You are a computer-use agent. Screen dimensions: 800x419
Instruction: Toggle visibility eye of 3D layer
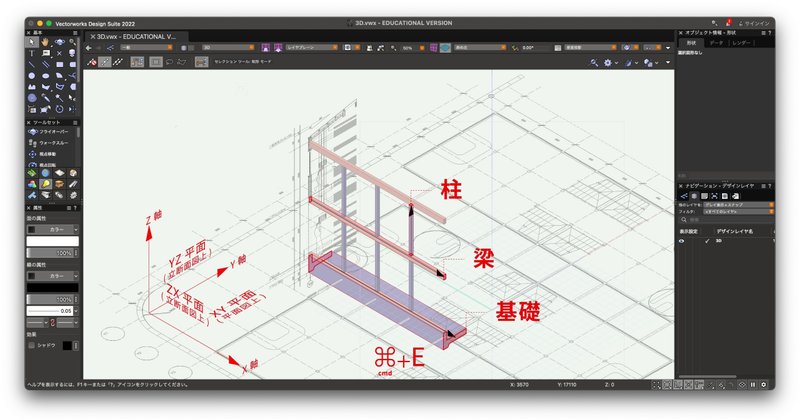[x=682, y=241]
